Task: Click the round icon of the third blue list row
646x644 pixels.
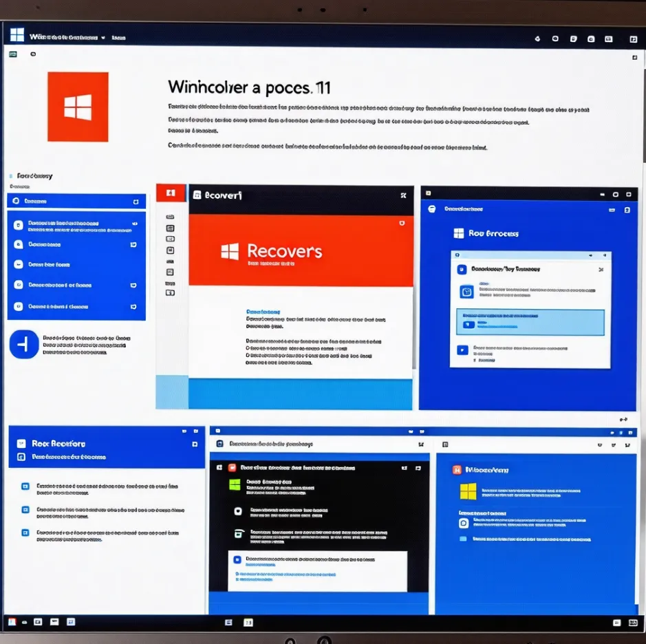Action: (x=19, y=264)
